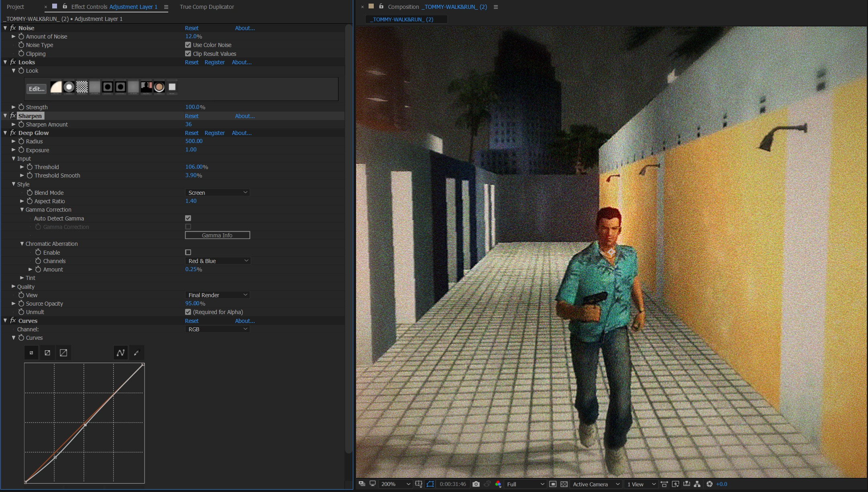This screenshot has height=492, width=868.
Task: Click stopwatch next to Exposure
Action: pos(21,150)
